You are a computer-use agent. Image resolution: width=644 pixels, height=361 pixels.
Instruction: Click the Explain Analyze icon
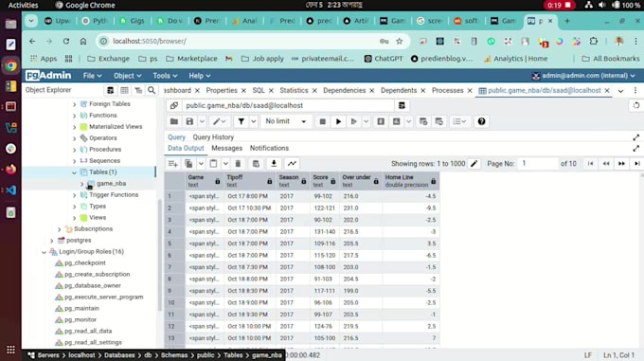(x=396, y=121)
